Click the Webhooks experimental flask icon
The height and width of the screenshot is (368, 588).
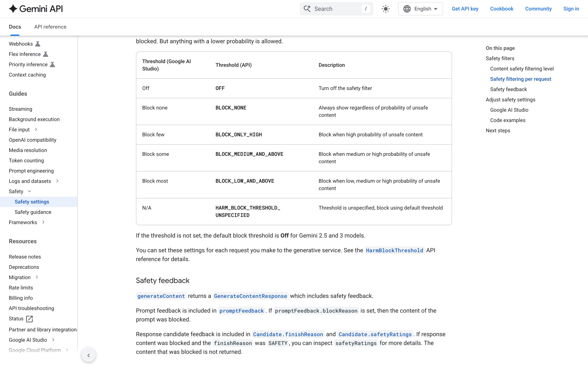[x=38, y=44]
